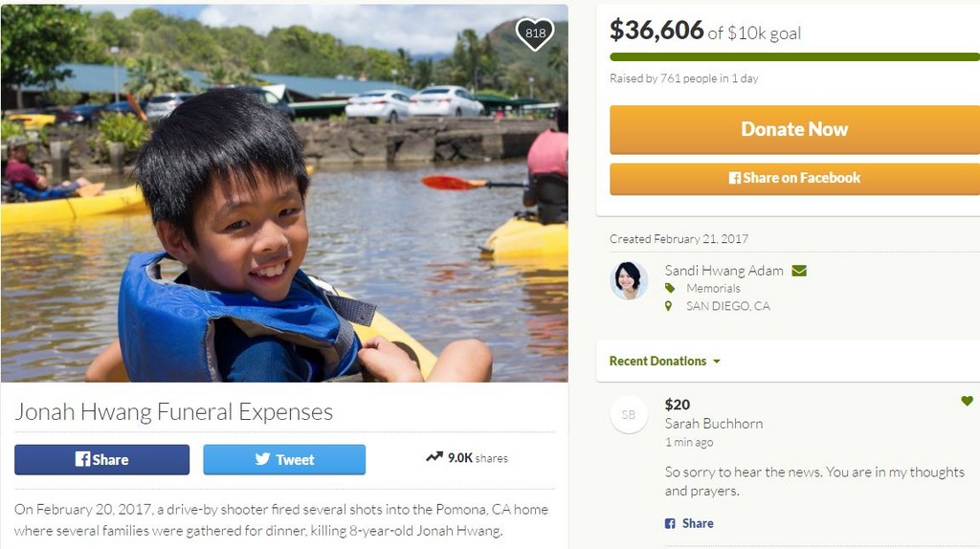Image resolution: width=980 pixels, height=549 pixels.
Task: Click the green fundraising progress bar
Action: click(794, 57)
